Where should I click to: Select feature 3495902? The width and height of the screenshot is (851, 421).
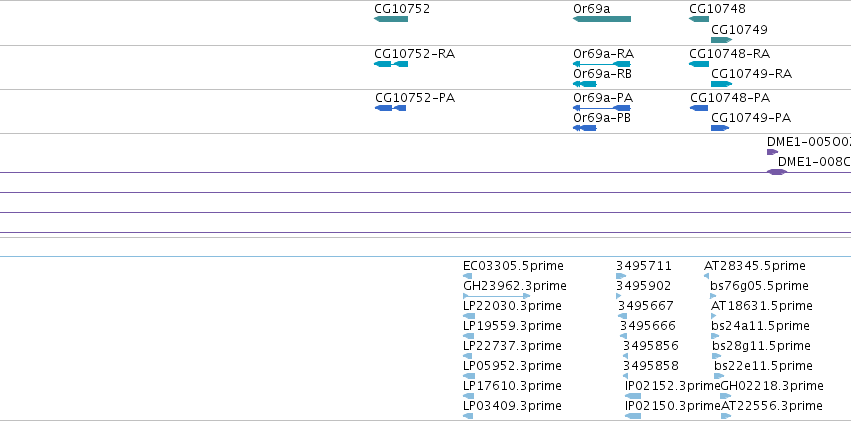coord(619,296)
